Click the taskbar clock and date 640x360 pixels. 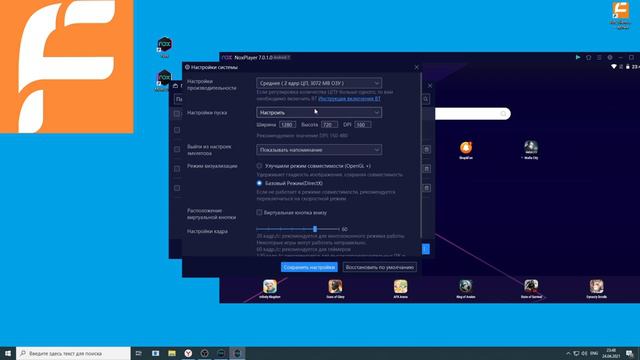(x=611, y=353)
